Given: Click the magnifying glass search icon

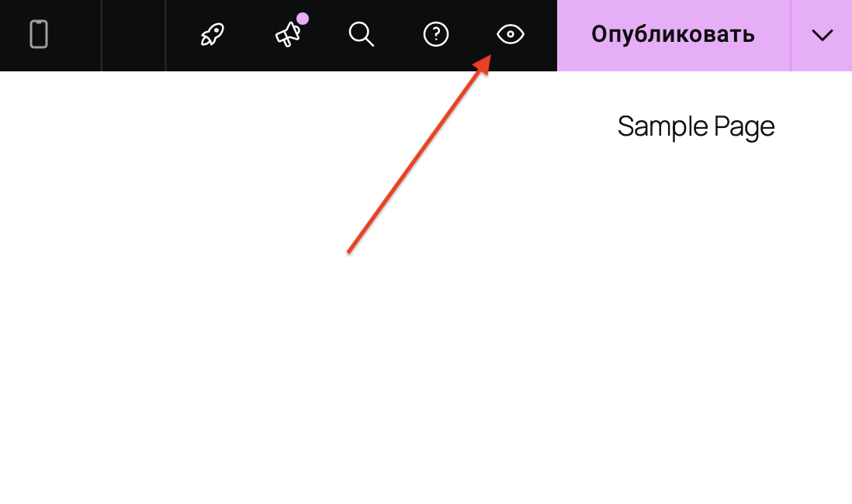Looking at the screenshot, I should tap(362, 34).
